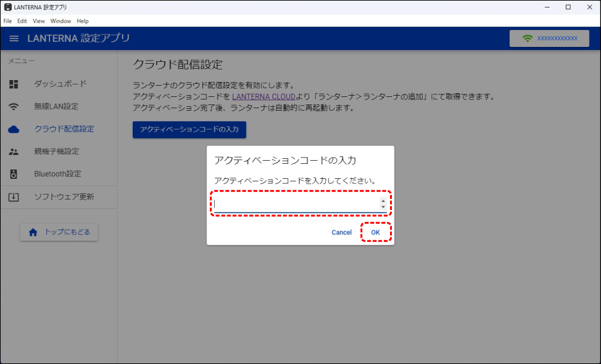Click the wireless LAN wifi icon
This screenshot has width=601, height=364.
click(x=14, y=106)
